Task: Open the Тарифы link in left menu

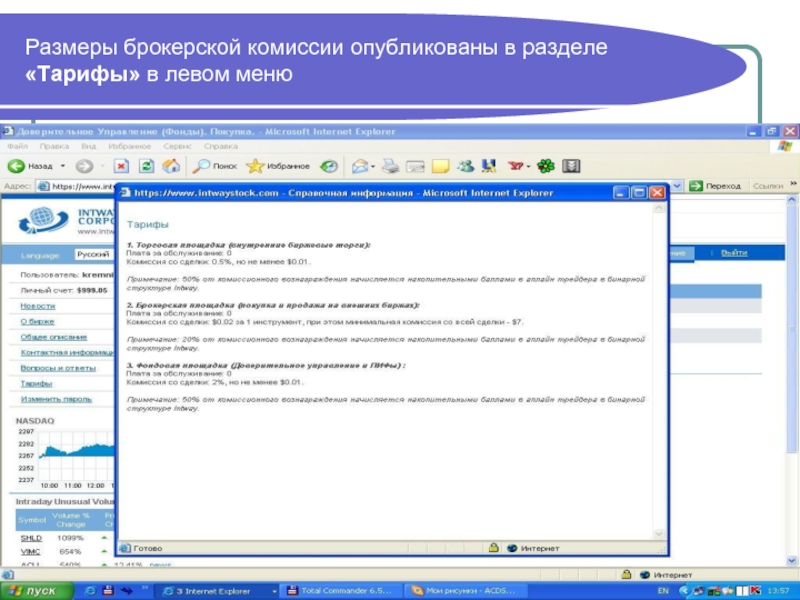Action: pyautogui.click(x=36, y=383)
